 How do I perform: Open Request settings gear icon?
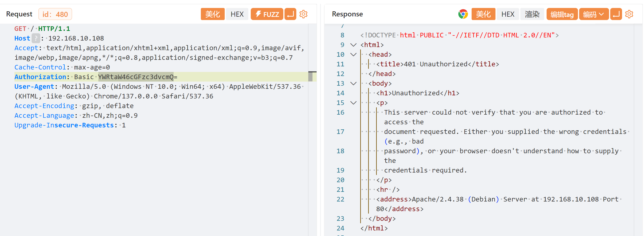[303, 14]
